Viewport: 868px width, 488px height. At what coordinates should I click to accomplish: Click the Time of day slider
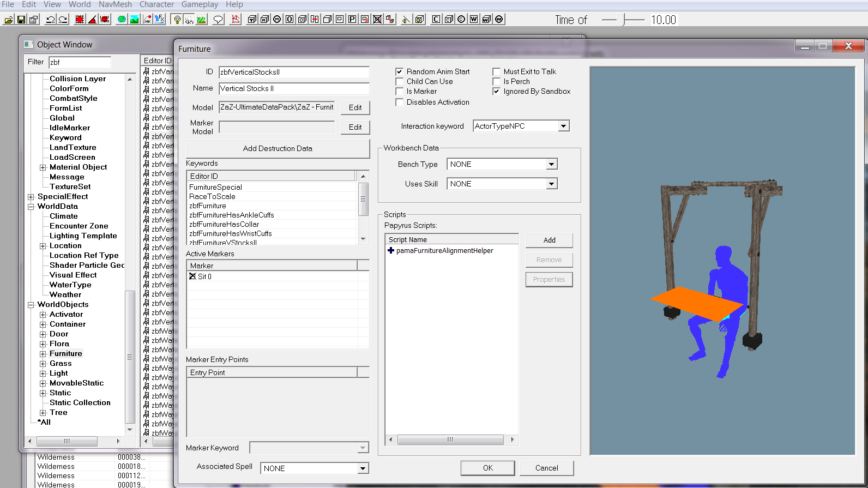tap(624, 20)
